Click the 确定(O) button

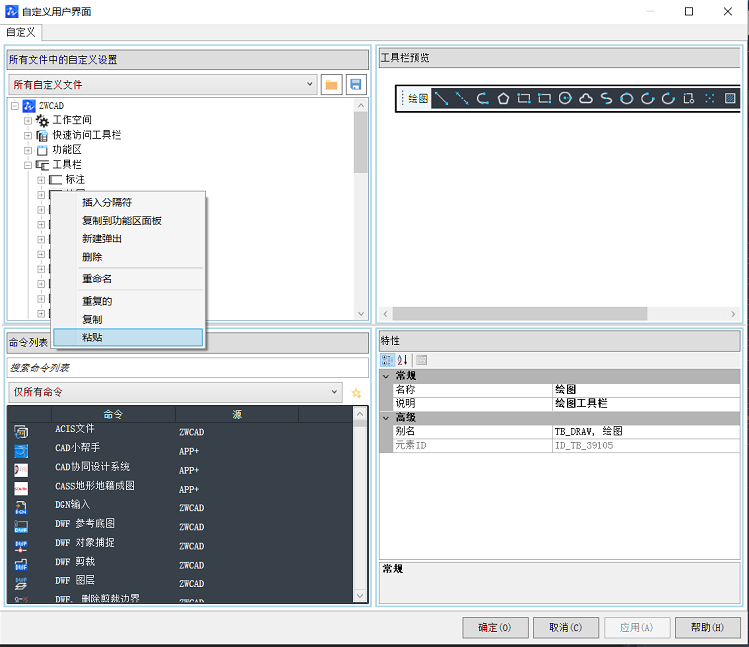[x=495, y=627]
